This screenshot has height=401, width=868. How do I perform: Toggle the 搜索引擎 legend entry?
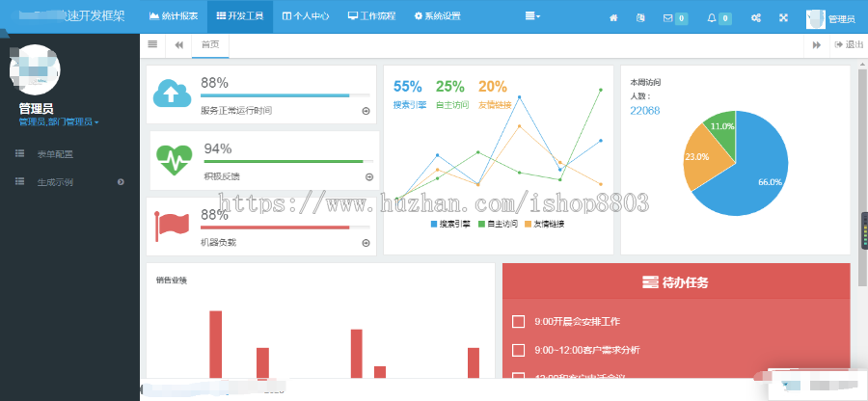(450, 224)
